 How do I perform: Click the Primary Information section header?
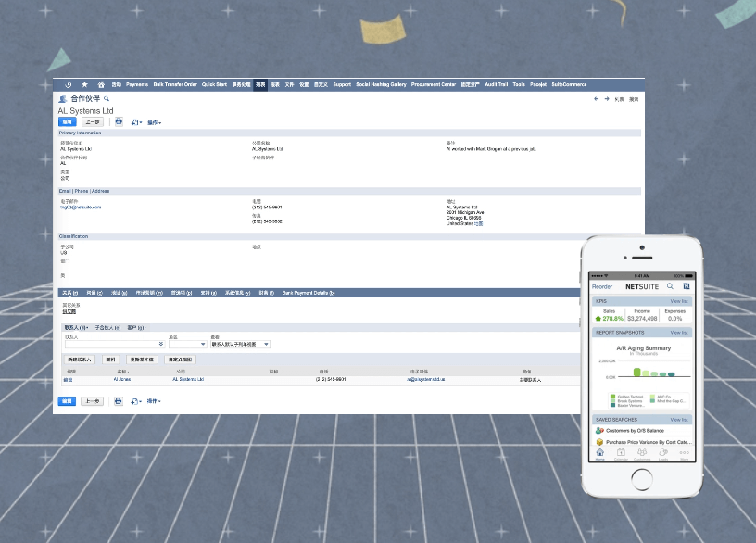pyautogui.click(x=349, y=133)
